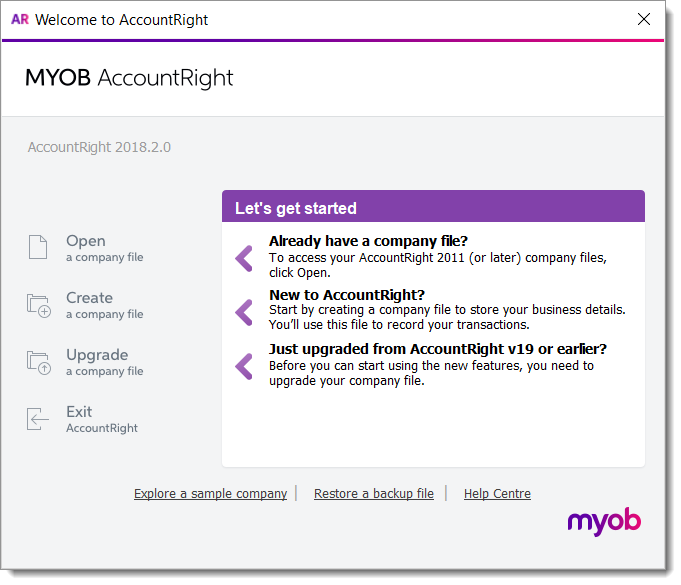Select Restore a backup file link
The image size is (681, 585).
tap(374, 494)
